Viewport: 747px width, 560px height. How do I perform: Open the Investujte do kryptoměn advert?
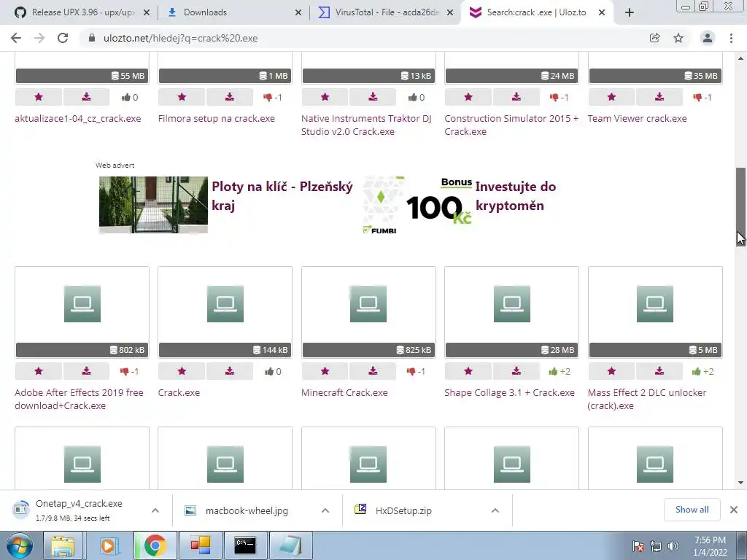460,205
